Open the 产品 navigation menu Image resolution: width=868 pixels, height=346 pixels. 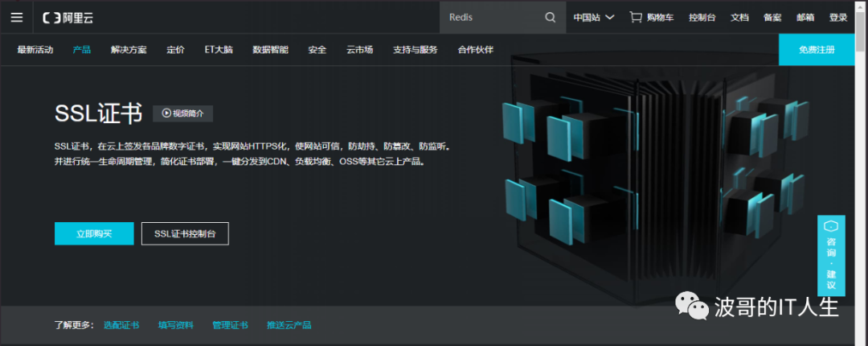pyautogui.click(x=81, y=50)
